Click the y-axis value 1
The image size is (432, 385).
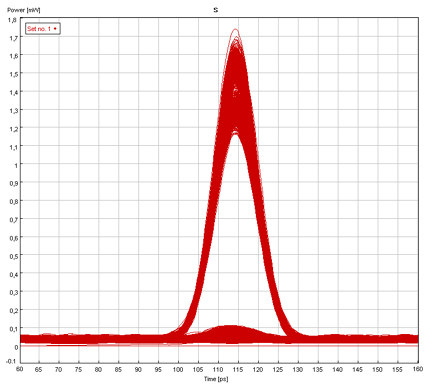[x=15, y=165]
